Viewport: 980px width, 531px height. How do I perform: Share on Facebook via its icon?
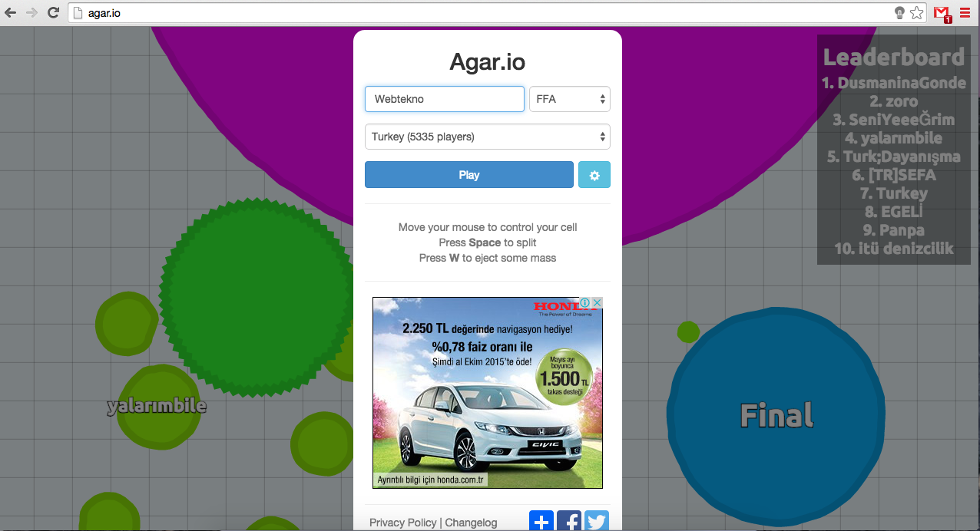(569, 521)
